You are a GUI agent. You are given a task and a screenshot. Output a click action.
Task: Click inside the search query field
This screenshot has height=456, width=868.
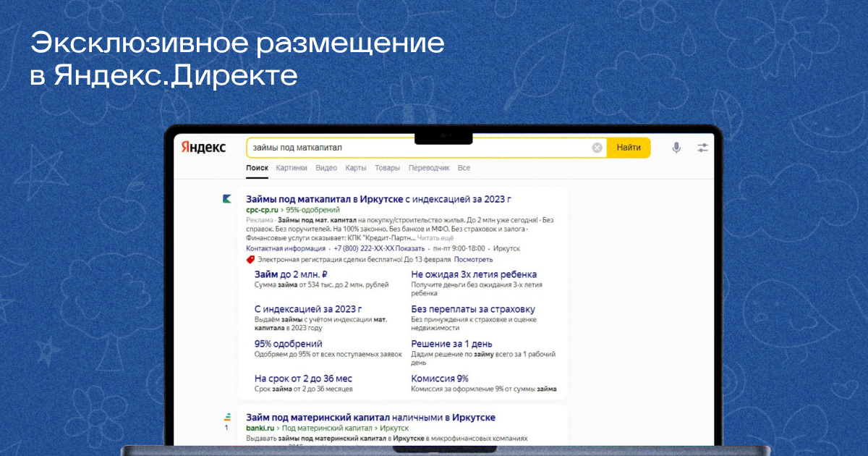pyautogui.click(x=420, y=148)
